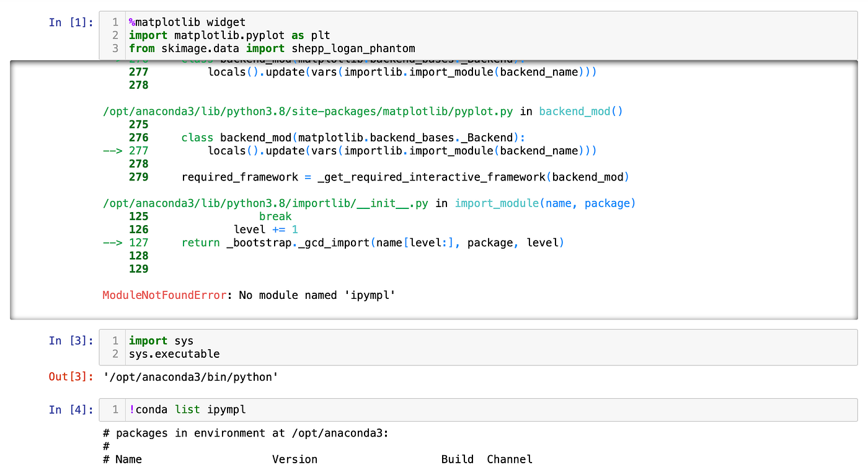Click line number 277 arrow marker
The height and width of the screenshot is (475, 868).
(x=111, y=150)
